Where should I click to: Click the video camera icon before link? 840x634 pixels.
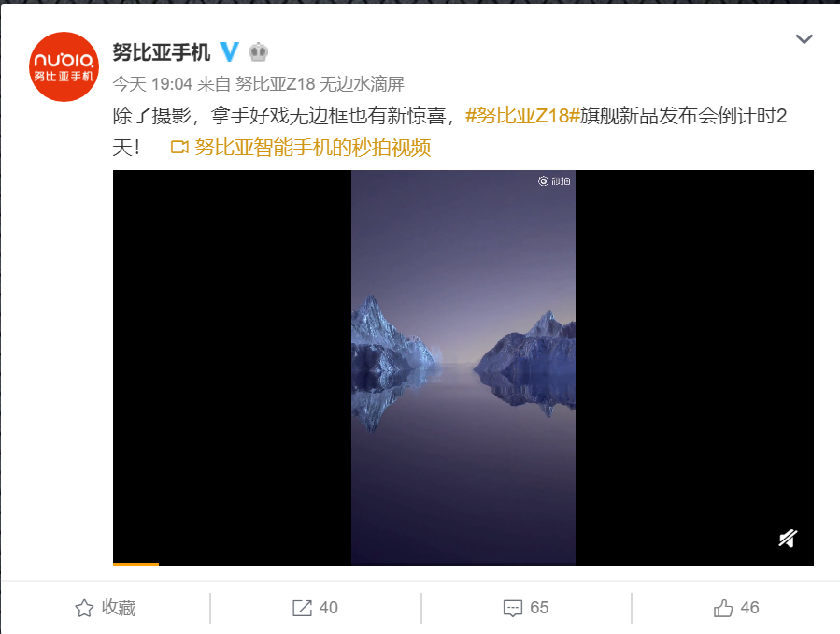(179, 148)
